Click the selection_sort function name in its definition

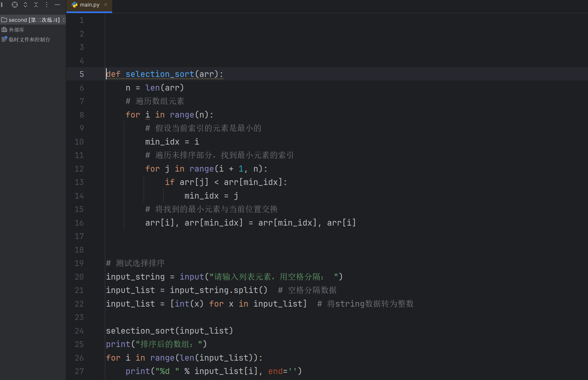pyautogui.click(x=160, y=74)
